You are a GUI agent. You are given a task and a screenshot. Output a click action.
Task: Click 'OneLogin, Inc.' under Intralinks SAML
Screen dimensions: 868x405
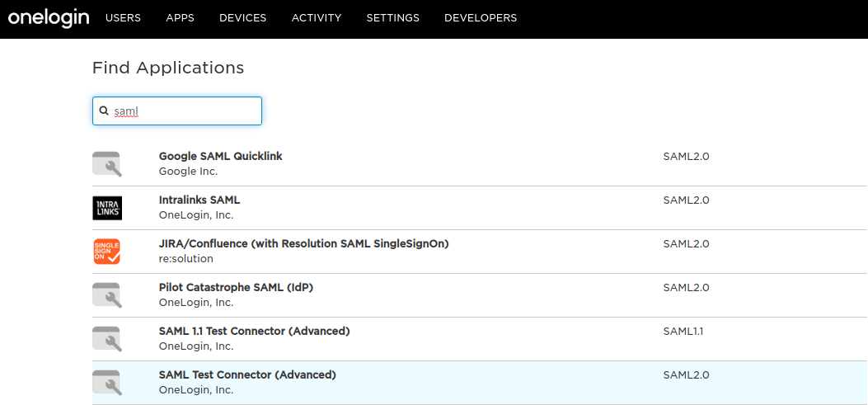pos(196,215)
